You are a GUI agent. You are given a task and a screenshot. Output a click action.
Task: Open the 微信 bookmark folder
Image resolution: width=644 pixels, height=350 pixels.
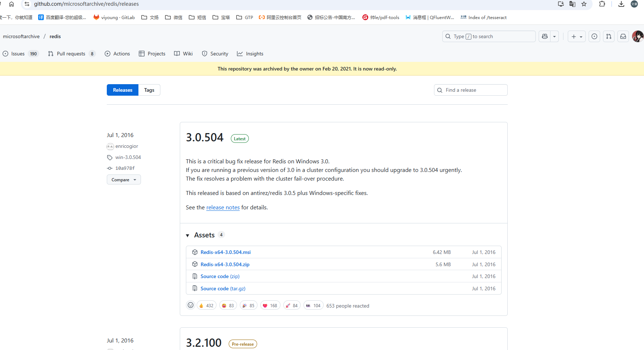[174, 17]
